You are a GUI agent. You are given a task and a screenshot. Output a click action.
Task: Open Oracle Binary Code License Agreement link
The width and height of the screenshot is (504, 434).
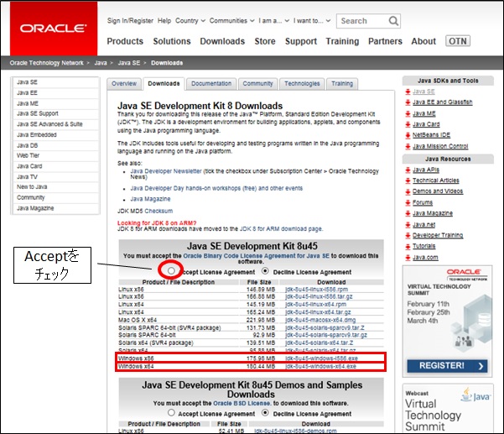tap(256, 256)
